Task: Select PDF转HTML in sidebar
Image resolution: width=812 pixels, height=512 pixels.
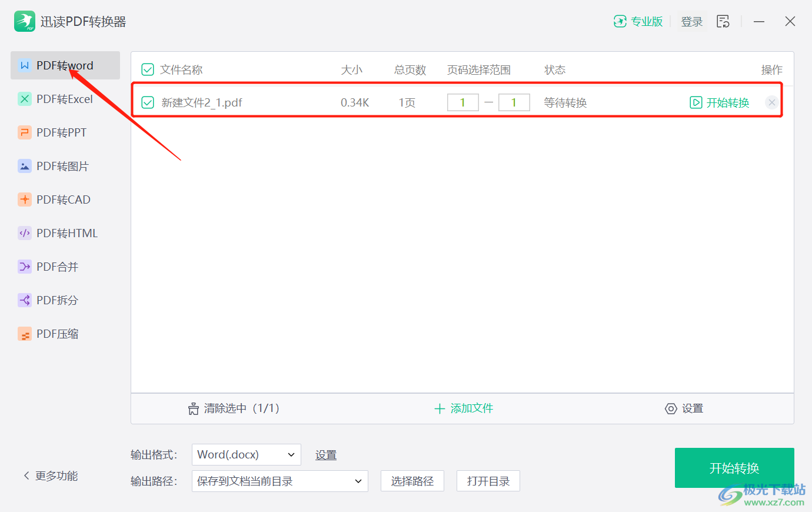Action: point(65,233)
